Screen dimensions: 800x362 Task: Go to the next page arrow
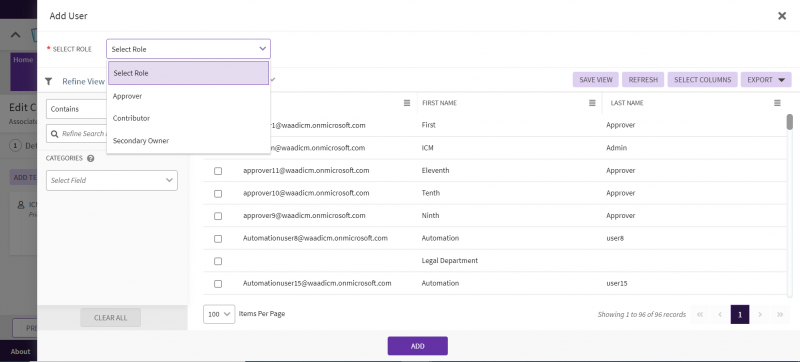pyautogui.click(x=760, y=315)
